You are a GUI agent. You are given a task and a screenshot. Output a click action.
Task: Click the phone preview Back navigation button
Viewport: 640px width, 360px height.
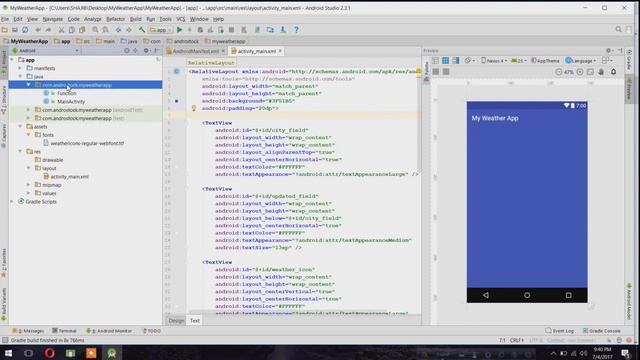[486, 295]
